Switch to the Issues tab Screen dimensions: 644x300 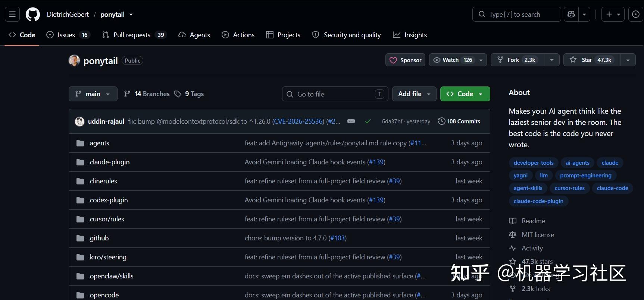68,35
